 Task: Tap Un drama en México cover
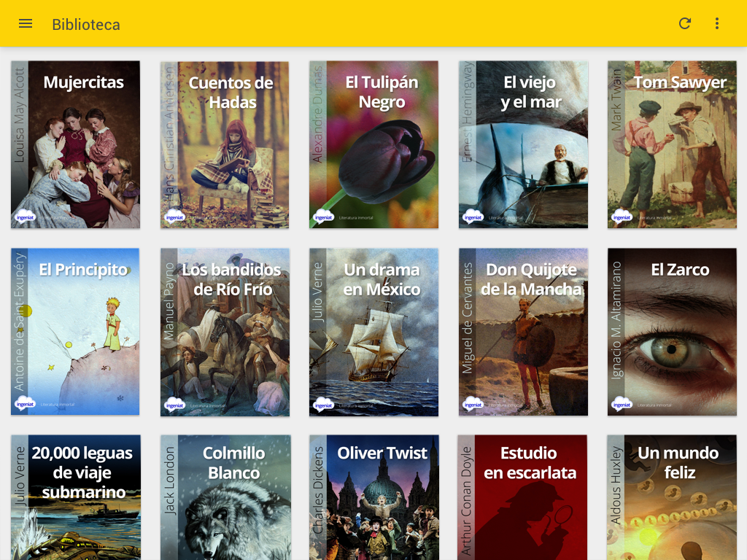click(373, 332)
